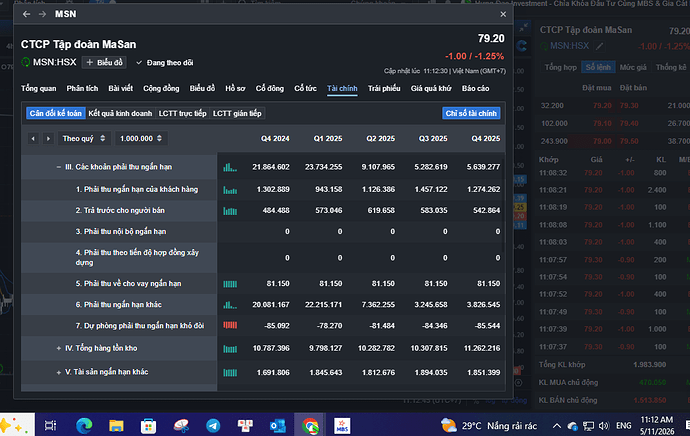Expand V. Tài sản ngắn hạn khác
690x436 pixels.
tap(59, 372)
